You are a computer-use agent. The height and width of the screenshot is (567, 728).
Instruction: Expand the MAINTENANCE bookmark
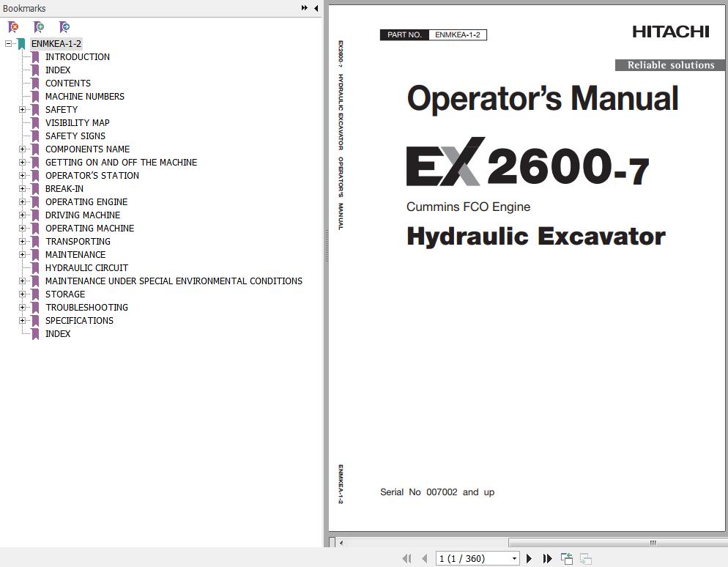point(22,254)
